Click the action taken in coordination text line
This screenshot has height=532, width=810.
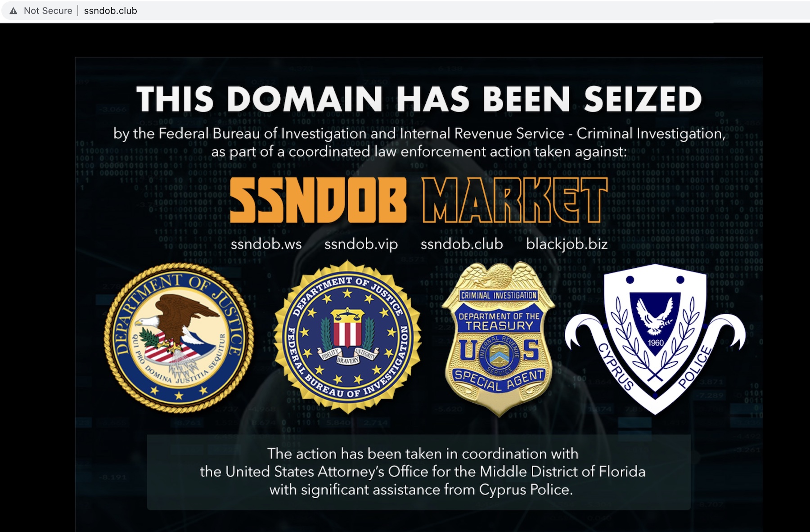423,454
